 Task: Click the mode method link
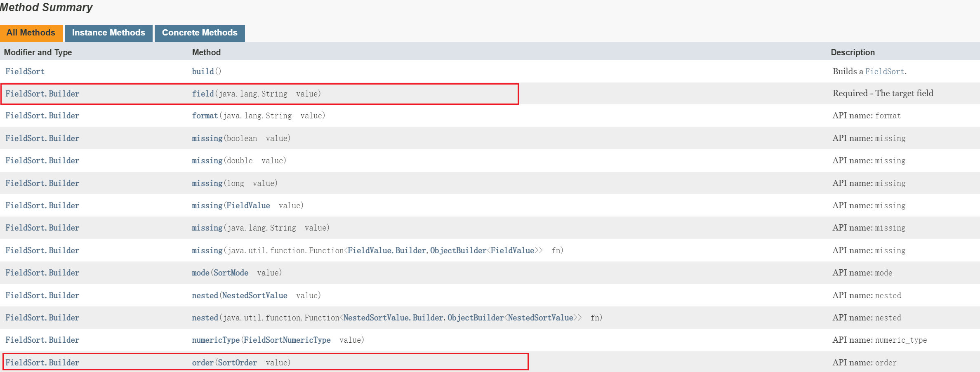(x=200, y=273)
